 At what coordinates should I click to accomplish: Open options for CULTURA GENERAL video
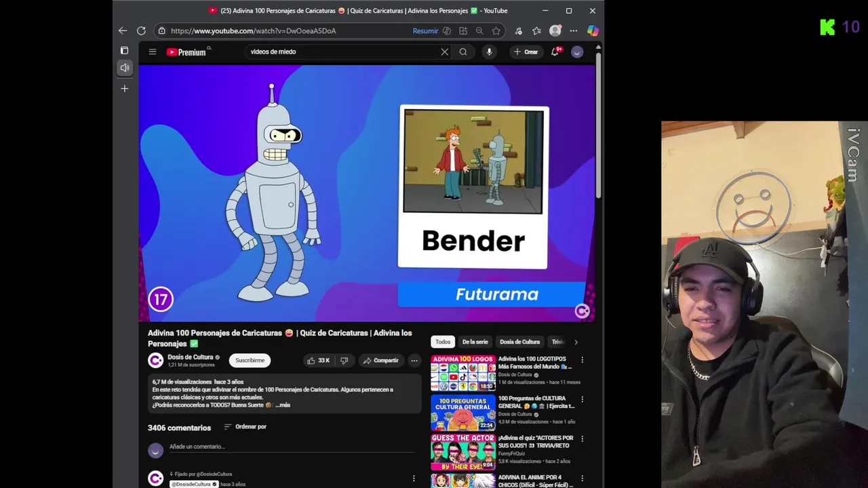tap(582, 400)
